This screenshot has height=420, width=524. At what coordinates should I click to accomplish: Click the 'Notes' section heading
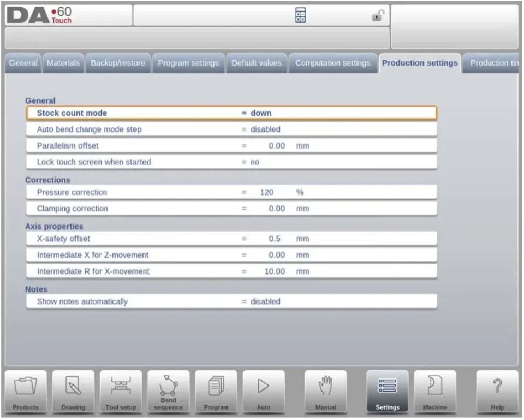pos(37,289)
